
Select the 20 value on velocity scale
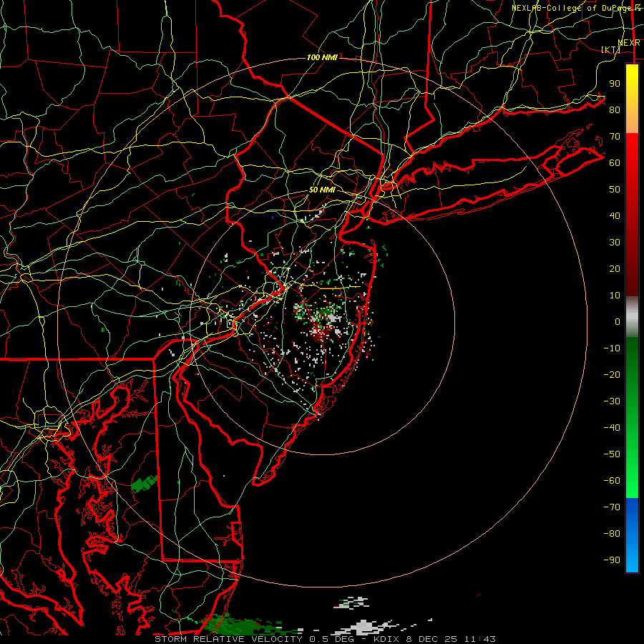(x=615, y=268)
